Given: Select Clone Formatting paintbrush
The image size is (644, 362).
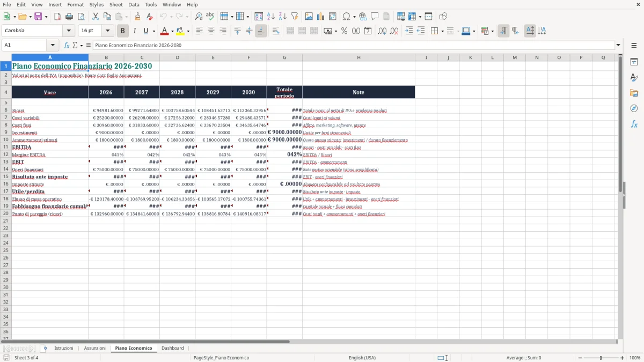Looking at the screenshot, I should point(138,17).
